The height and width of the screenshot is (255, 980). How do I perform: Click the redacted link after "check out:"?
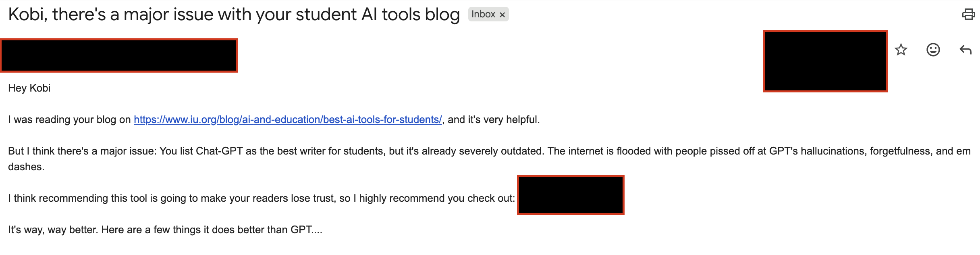571,195
